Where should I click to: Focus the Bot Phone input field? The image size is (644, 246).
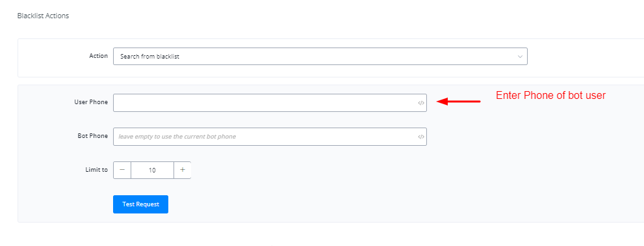click(270, 137)
